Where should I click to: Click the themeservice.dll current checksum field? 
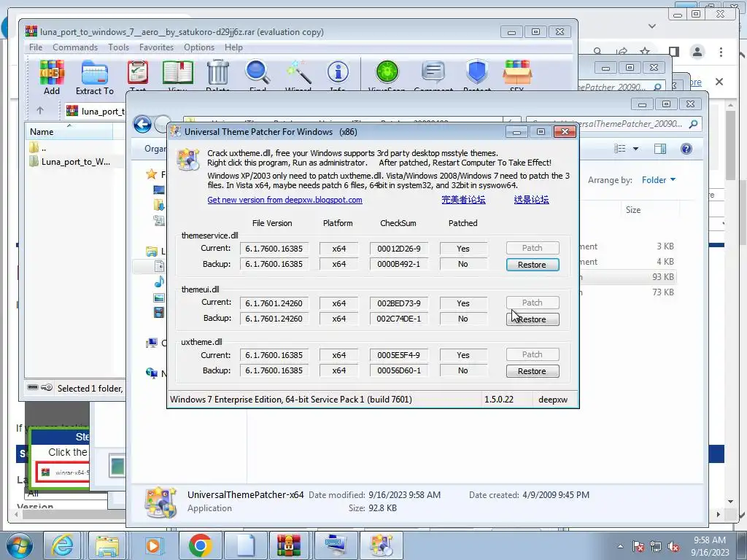pos(399,249)
